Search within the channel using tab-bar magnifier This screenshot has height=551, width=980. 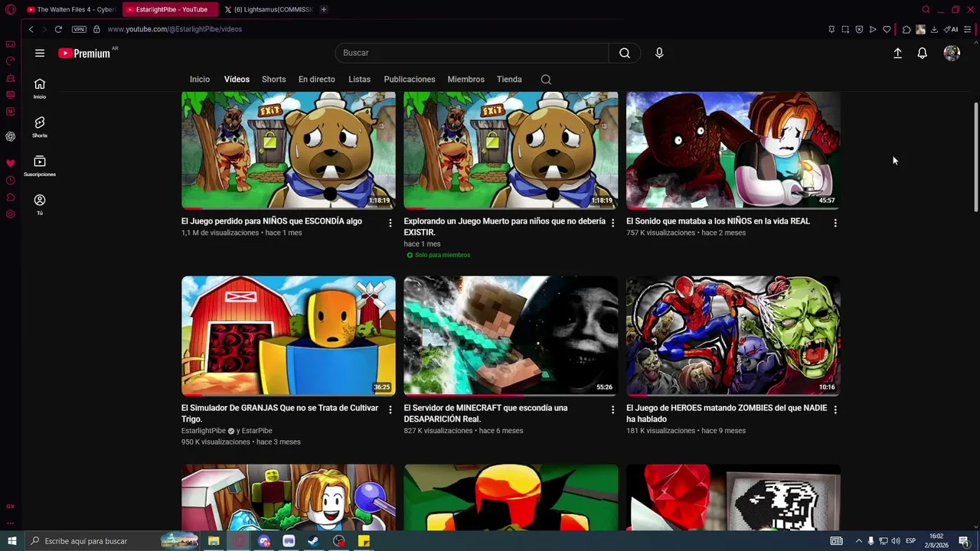[546, 80]
